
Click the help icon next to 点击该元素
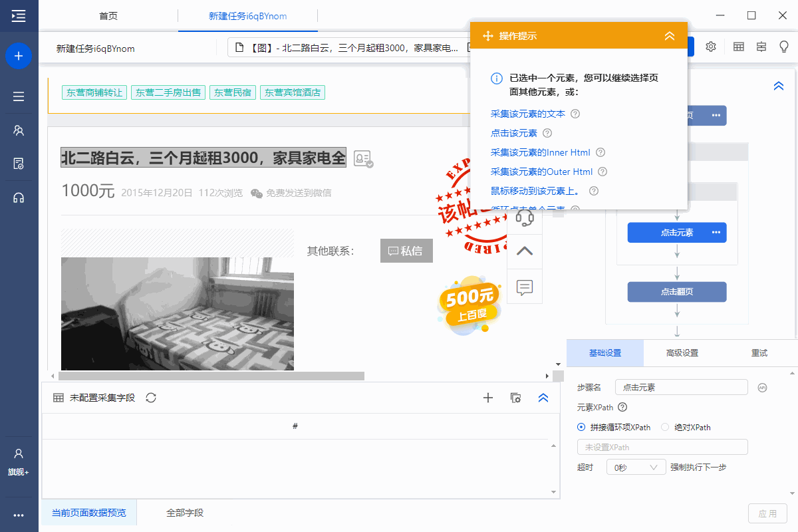[547, 133]
